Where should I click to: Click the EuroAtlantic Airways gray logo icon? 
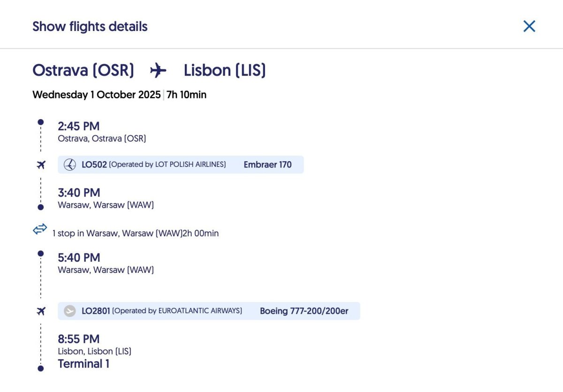[70, 311]
